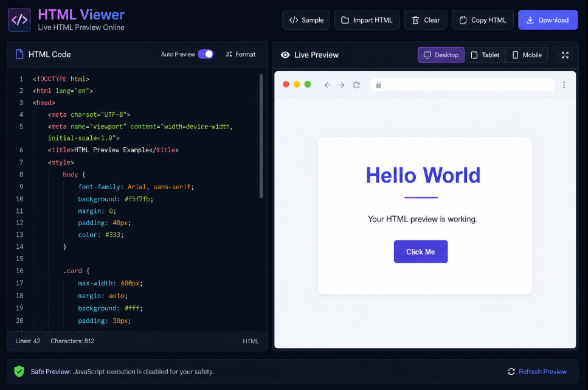Click the title HTML Preview Example line
This screenshot has width=588, height=390.
pyautogui.click(x=113, y=150)
